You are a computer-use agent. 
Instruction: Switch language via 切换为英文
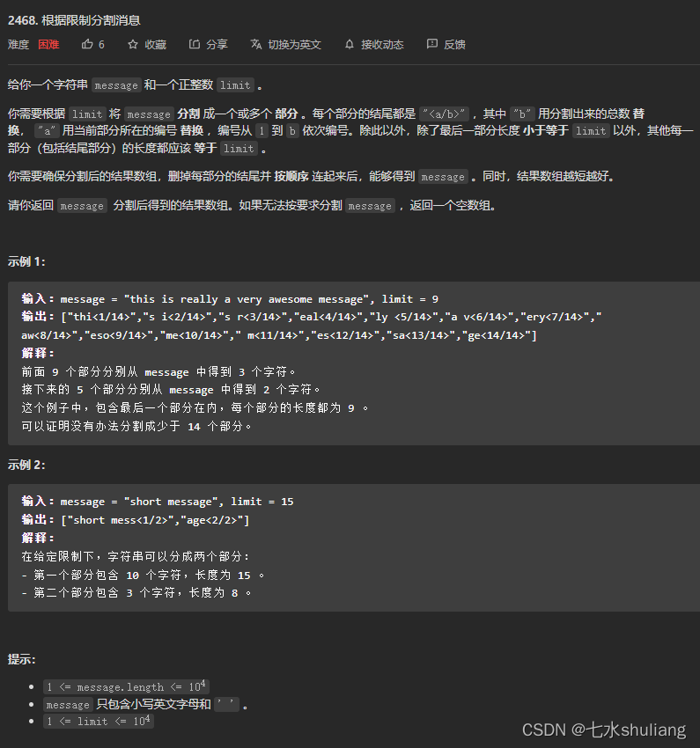point(294,45)
